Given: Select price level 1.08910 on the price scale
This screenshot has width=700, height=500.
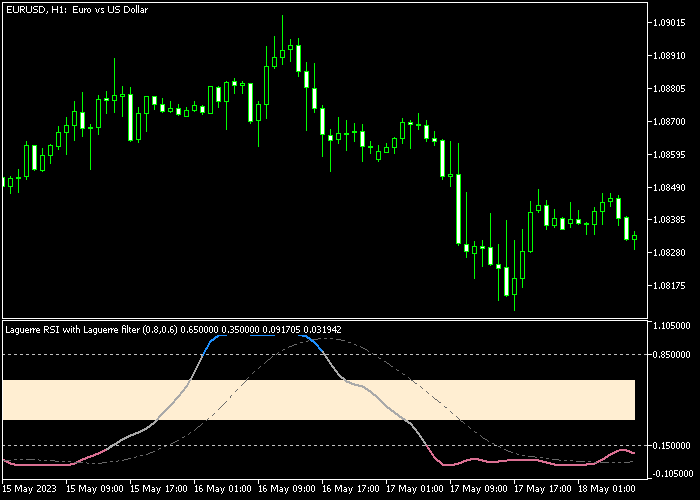Looking at the screenshot, I should coord(669,56).
